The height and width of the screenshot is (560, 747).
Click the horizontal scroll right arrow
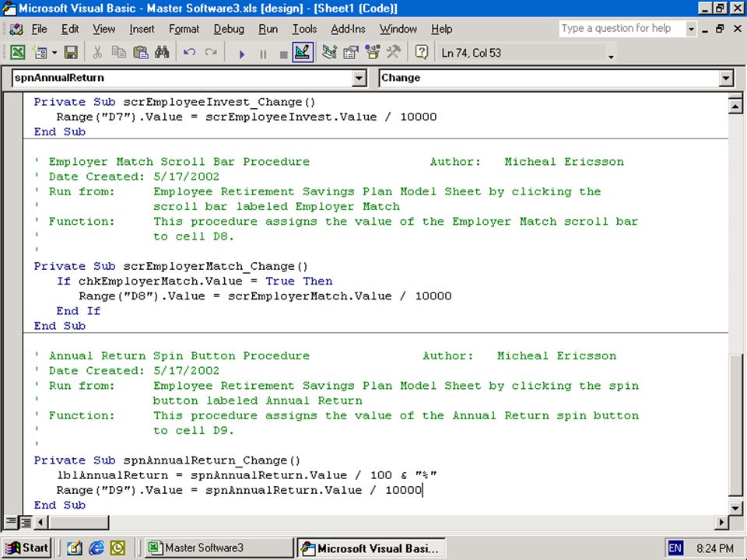(721, 523)
